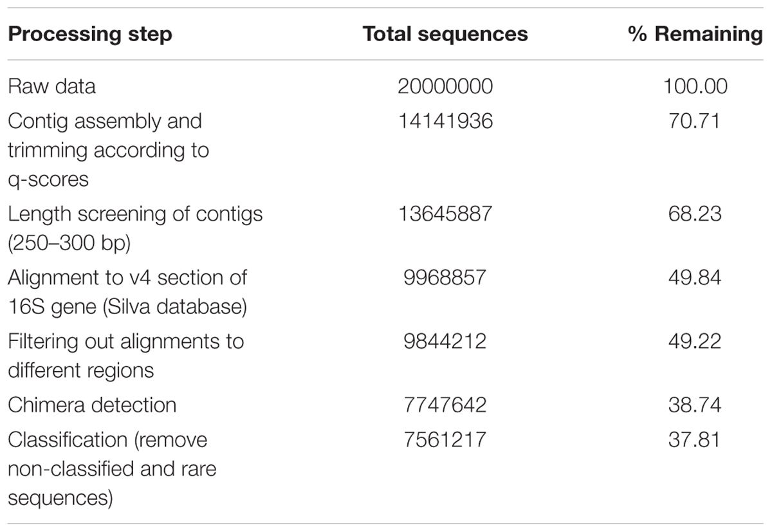Click the value 9968857

point(445,277)
